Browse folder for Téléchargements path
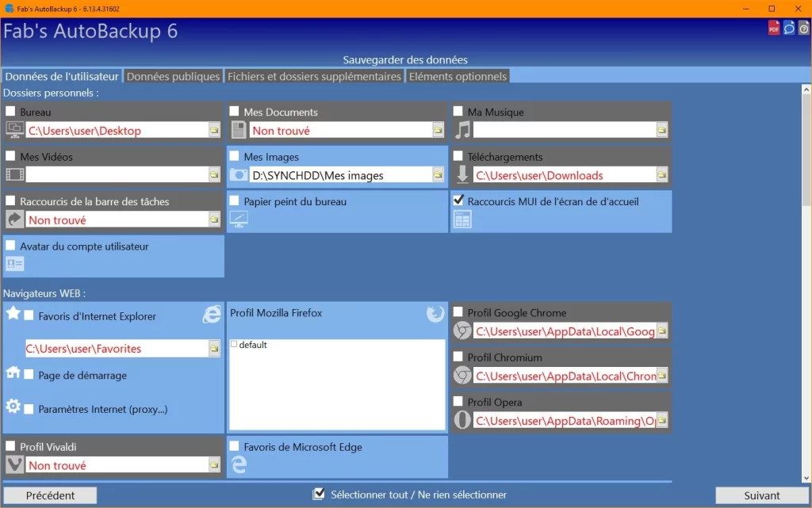 pos(661,175)
